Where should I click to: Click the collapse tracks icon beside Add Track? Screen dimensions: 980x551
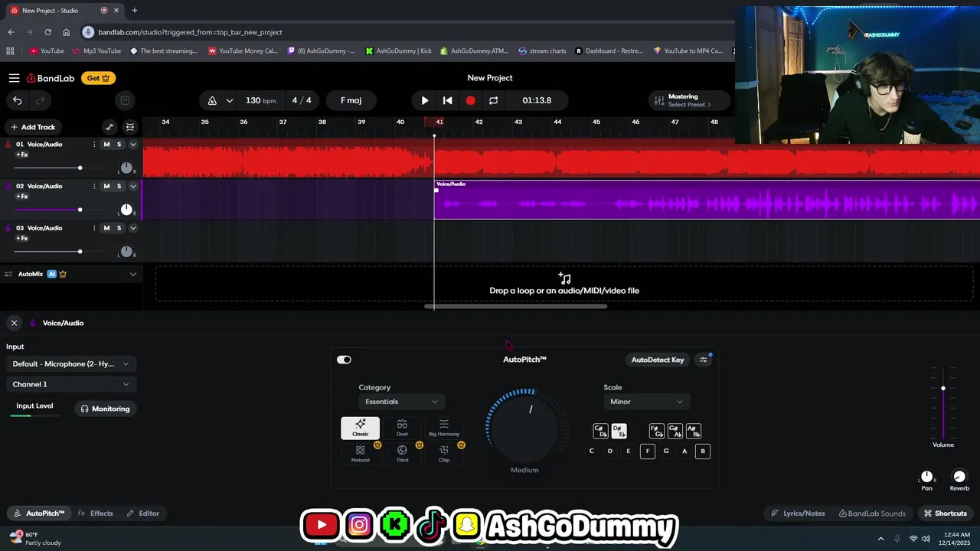130,127
